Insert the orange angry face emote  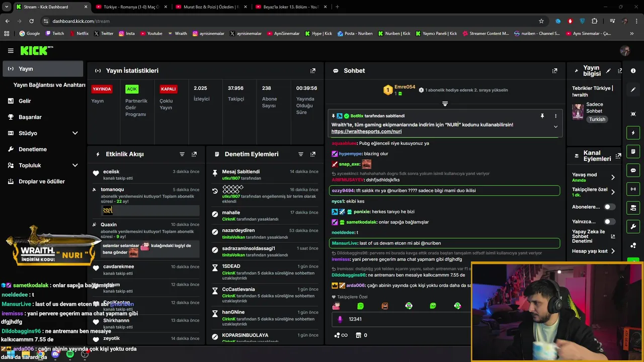(385, 306)
